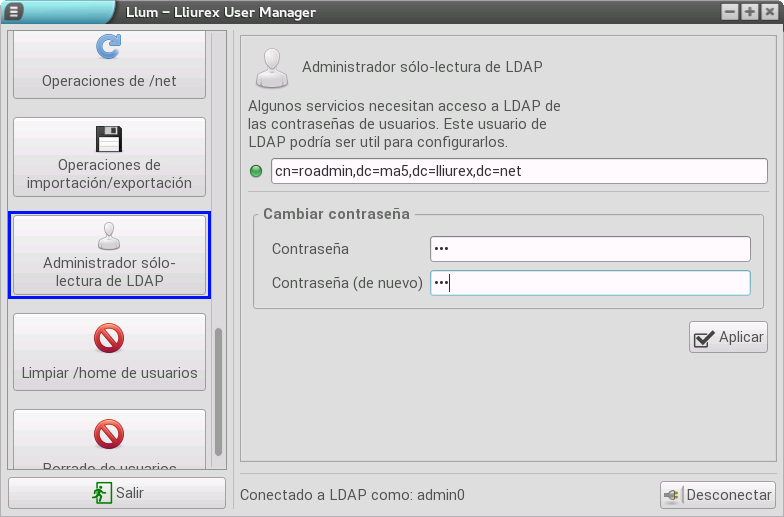Open Operaciones de importación/exportación section
This screenshot has height=517, width=784.
pyautogui.click(x=109, y=157)
